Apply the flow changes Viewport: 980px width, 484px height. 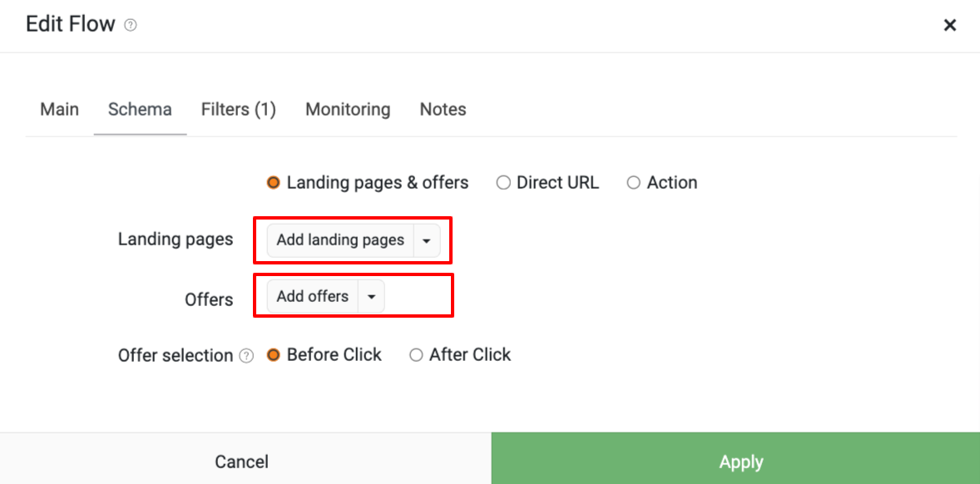click(741, 462)
